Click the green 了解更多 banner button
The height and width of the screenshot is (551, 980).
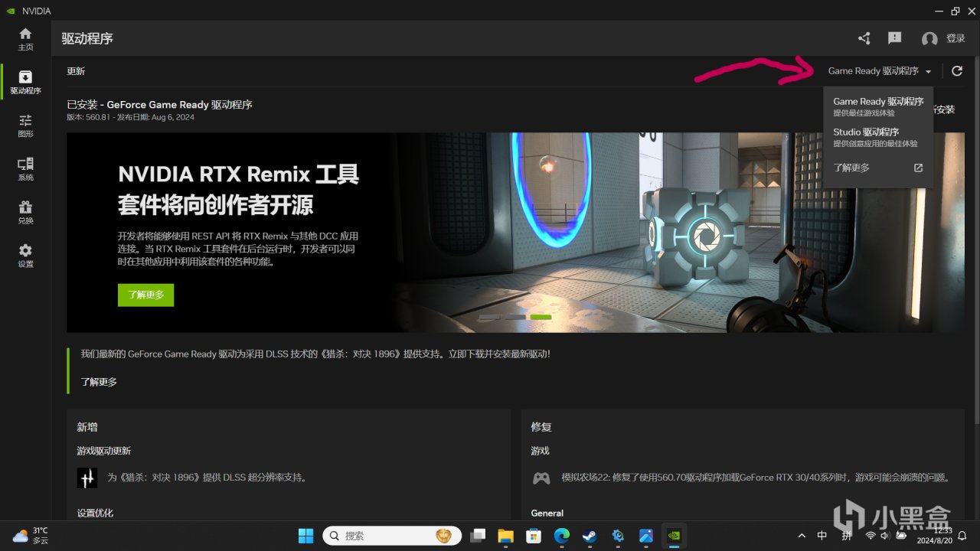145,295
